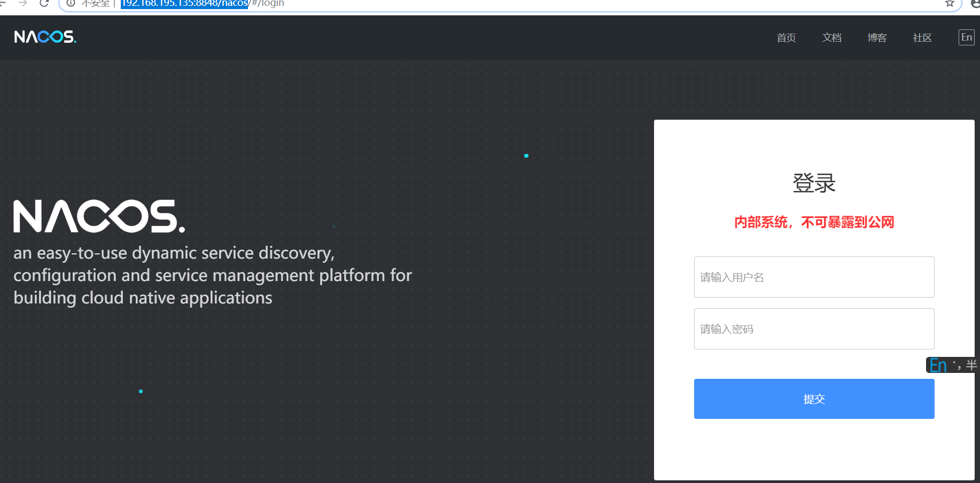
Task: Go forward with the browser arrow
Action: pyautogui.click(x=22, y=3)
